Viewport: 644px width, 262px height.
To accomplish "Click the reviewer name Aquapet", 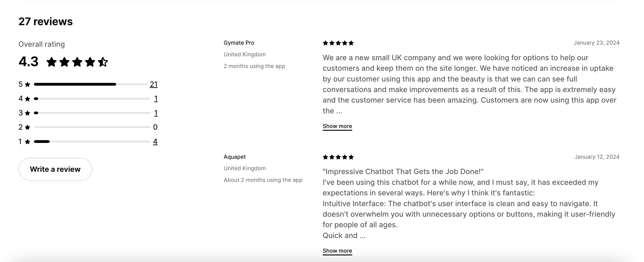I will (x=234, y=157).
